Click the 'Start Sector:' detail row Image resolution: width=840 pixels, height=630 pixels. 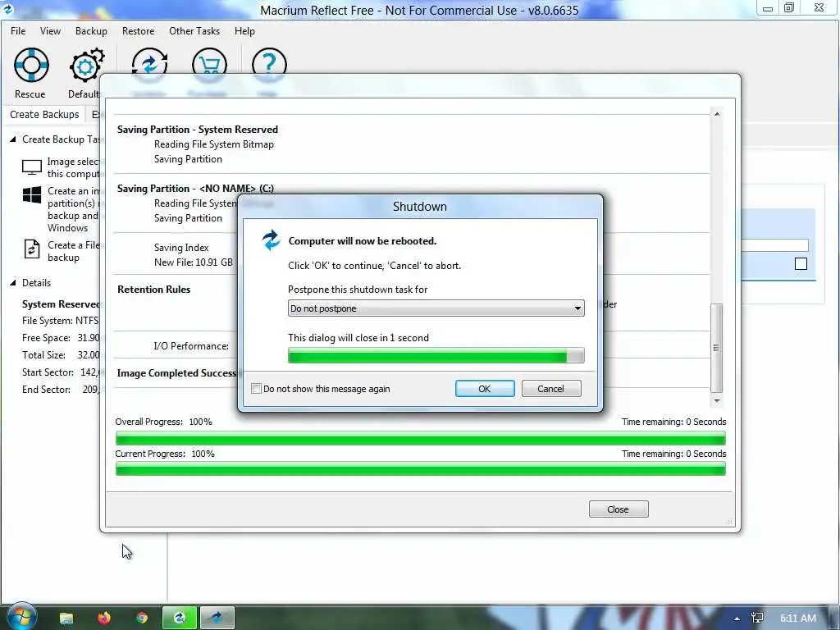tap(61, 372)
